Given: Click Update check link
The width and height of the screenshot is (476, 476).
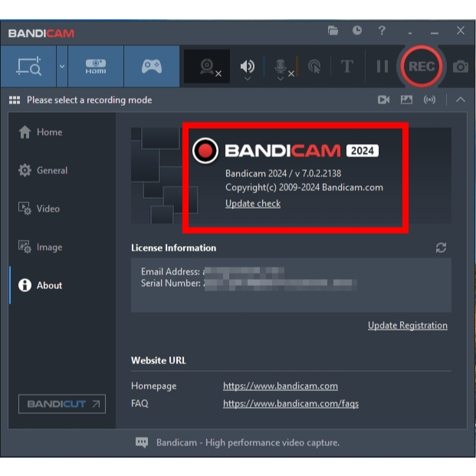Looking at the screenshot, I should [253, 203].
